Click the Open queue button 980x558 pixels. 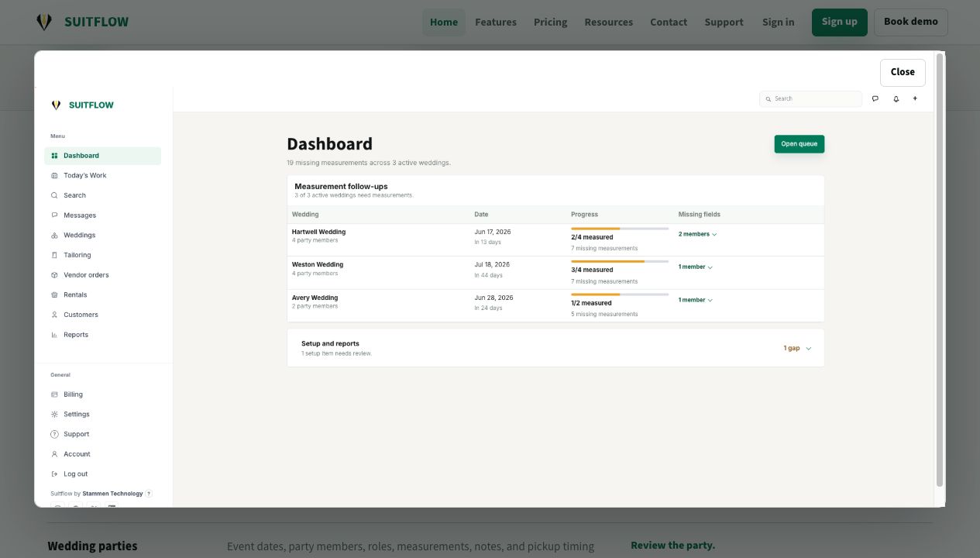pos(799,144)
